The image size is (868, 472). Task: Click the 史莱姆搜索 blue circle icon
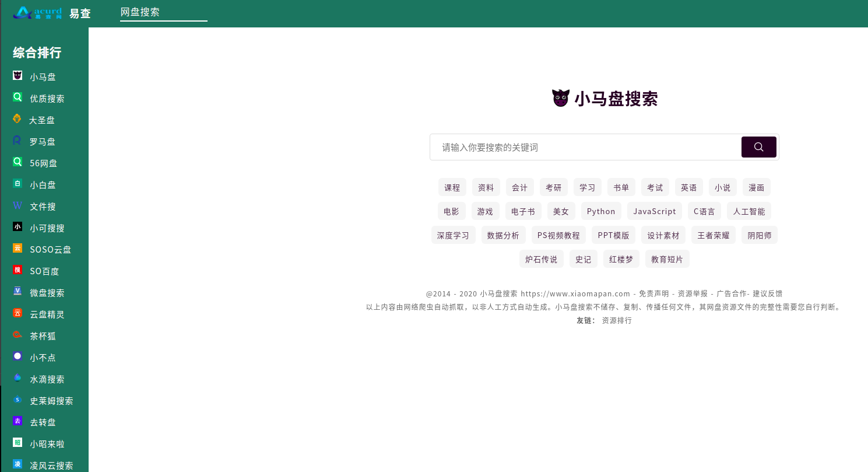tap(17, 400)
